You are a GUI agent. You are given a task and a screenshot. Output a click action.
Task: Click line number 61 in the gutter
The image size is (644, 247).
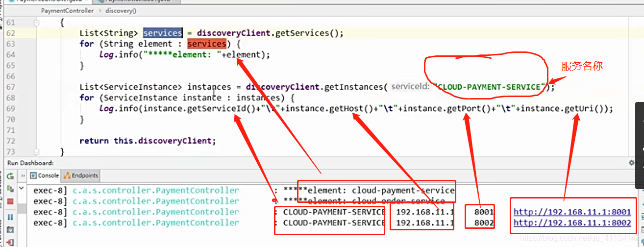(10, 23)
